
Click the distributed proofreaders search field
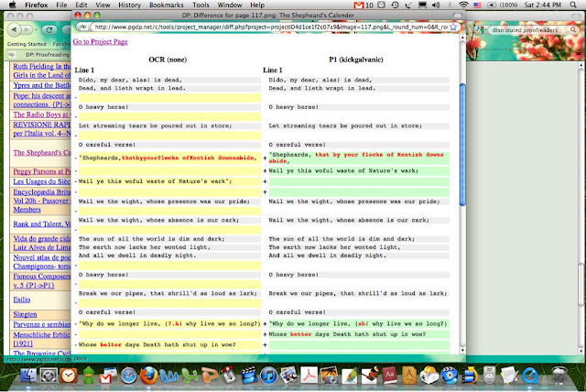tap(529, 29)
